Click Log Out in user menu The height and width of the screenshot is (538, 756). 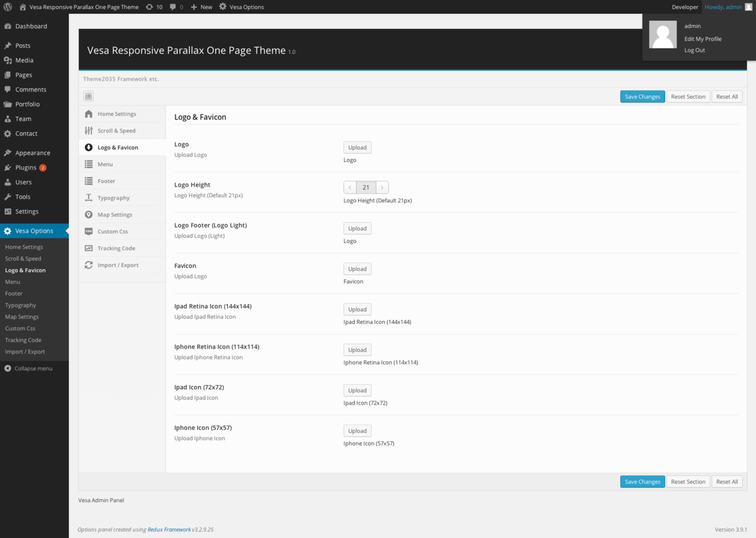coord(694,50)
